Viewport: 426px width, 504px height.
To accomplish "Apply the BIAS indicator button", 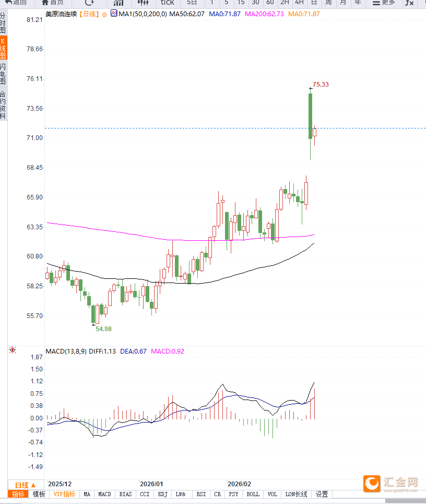I will coord(125,494).
